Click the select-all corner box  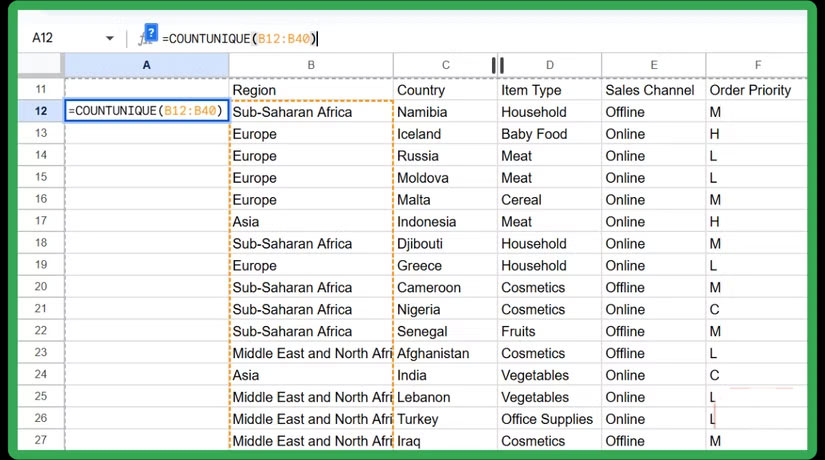(x=41, y=65)
